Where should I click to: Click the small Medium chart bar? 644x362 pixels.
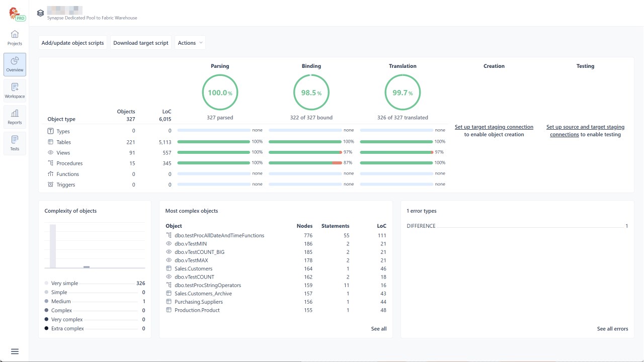click(x=87, y=267)
